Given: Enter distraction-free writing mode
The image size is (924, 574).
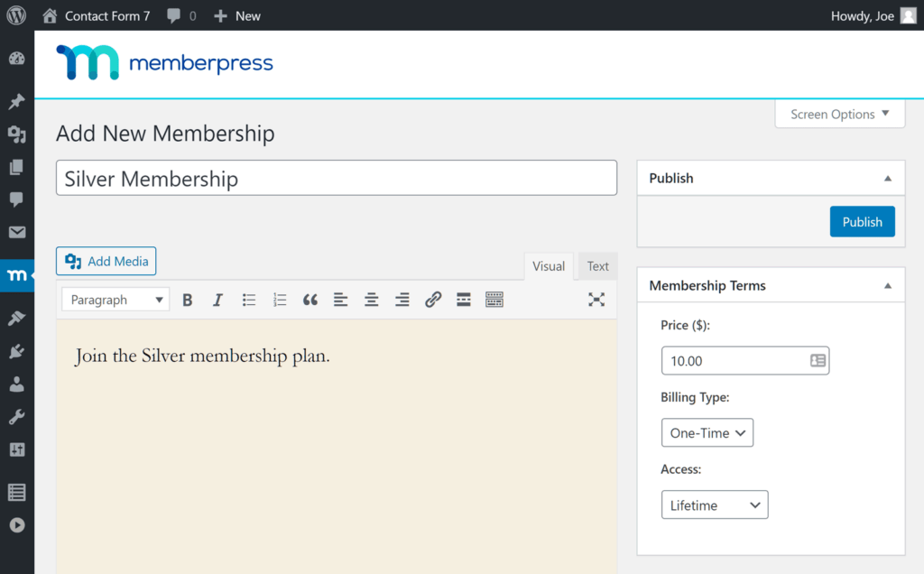Looking at the screenshot, I should 596,299.
